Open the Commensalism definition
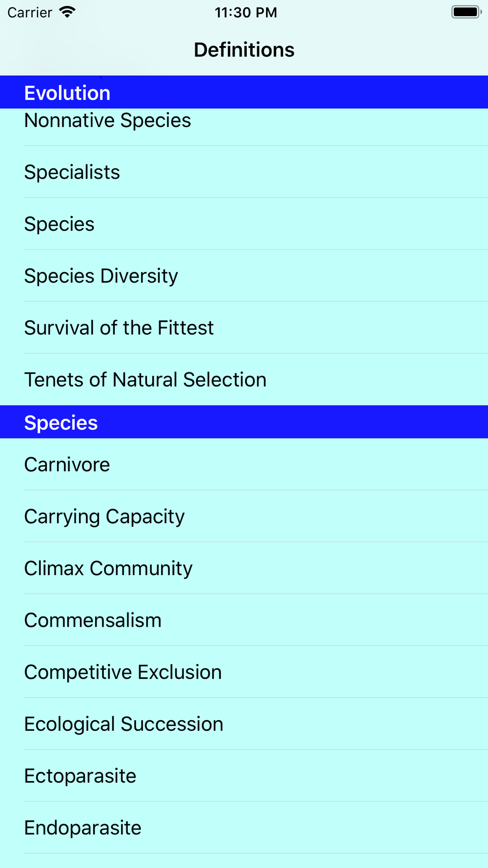Screen dimensions: 488x868 pyautogui.click(x=244, y=620)
